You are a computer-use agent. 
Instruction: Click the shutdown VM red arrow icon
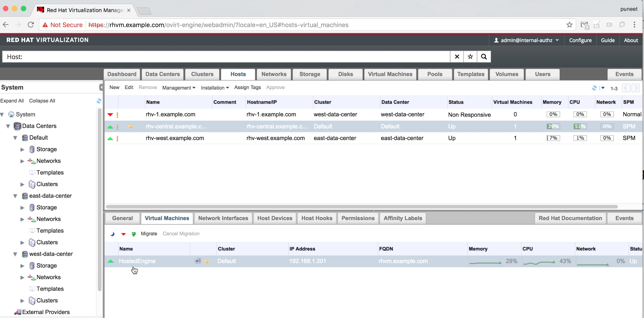pos(123,234)
